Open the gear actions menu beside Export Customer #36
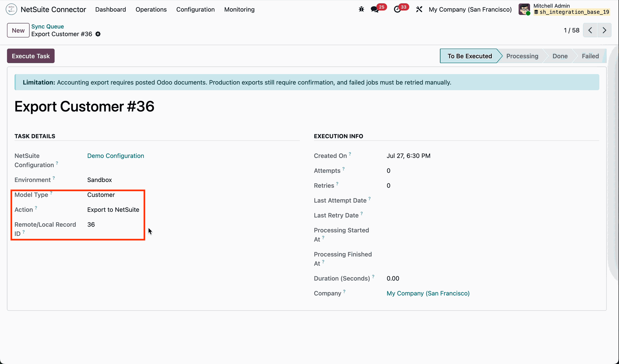619x364 pixels. pos(98,34)
